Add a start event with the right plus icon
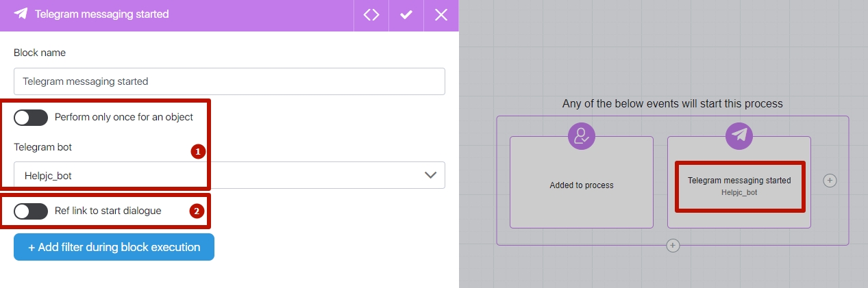This screenshot has width=868, height=288. tap(830, 181)
